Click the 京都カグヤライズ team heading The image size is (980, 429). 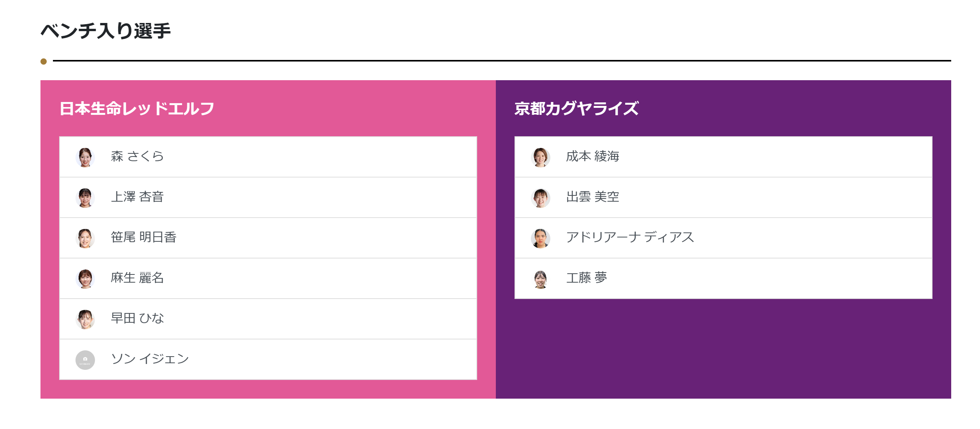coord(576,109)
